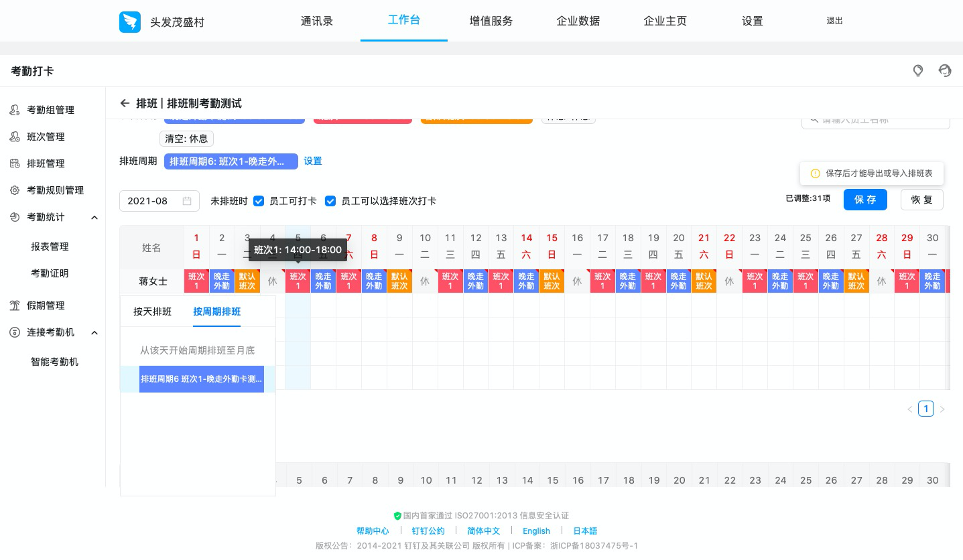Image resolution: width=963 pixels, height=560 pixels.
Task: Click the customer service headset icon
Action: [x=945, y=71]
